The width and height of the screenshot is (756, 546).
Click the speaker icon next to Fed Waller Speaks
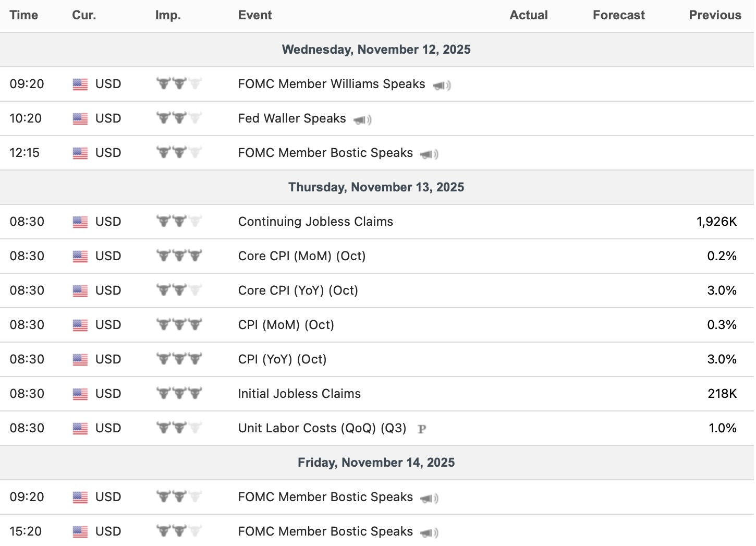click(362, 120)
